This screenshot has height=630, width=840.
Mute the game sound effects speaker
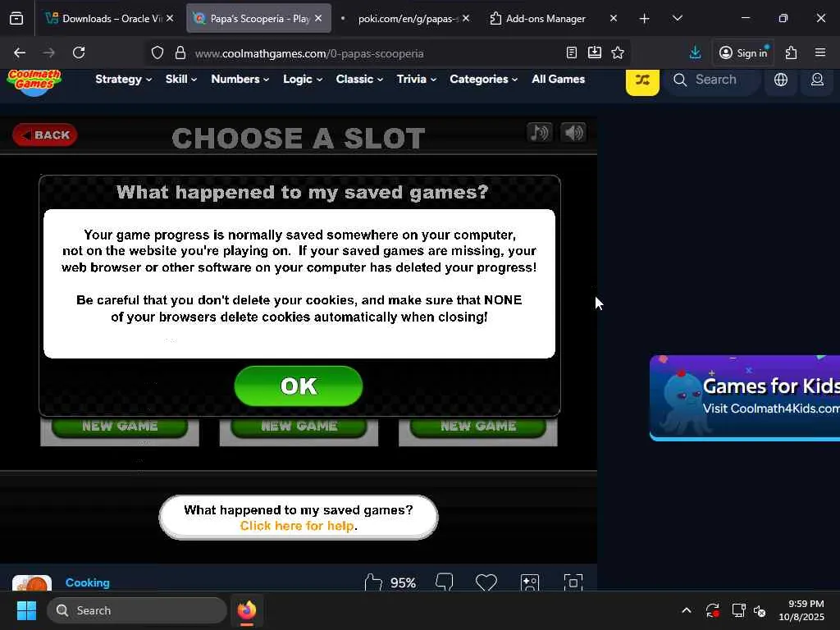(573, 132)
